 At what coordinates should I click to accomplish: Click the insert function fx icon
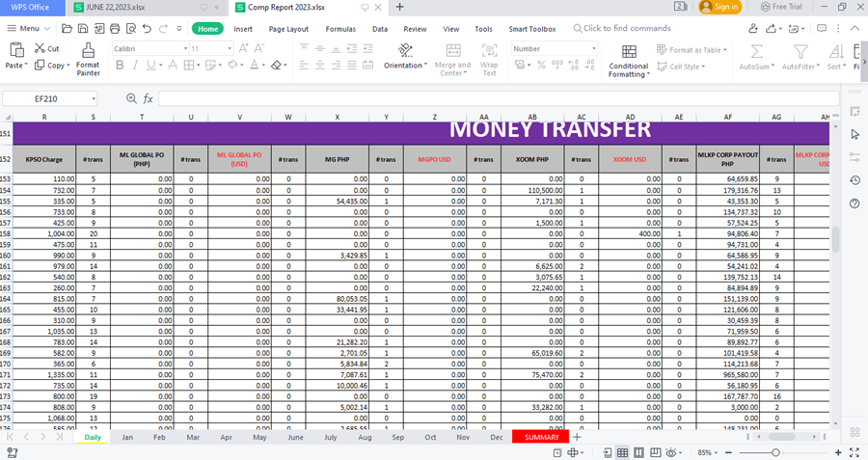(148, 98)
